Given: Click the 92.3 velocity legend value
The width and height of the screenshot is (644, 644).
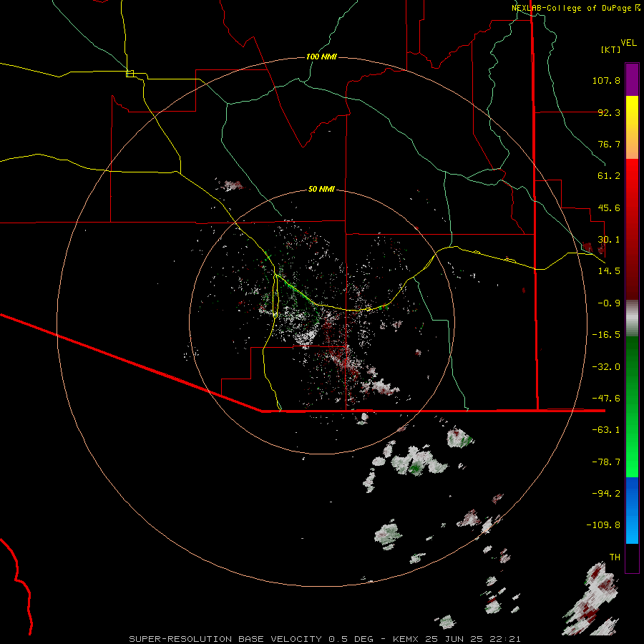Looking at the screenshot, I should pos(609,112).
